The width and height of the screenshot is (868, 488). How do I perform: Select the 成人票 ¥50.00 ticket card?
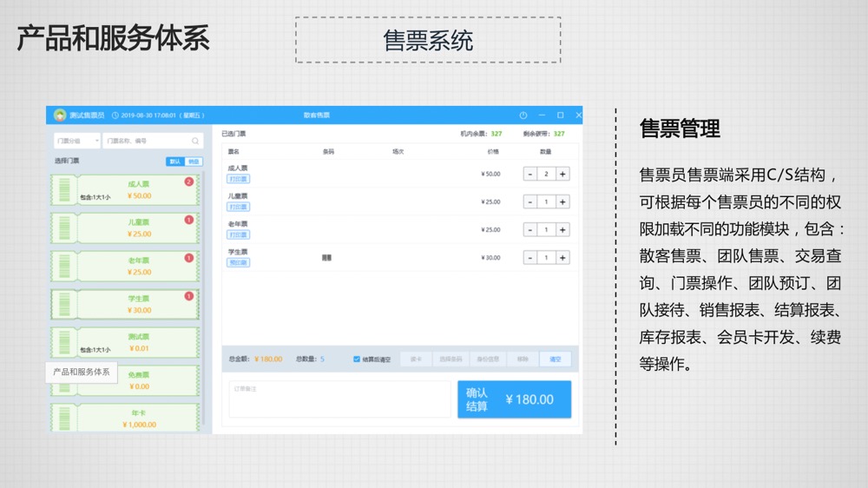tap(125, 190)
